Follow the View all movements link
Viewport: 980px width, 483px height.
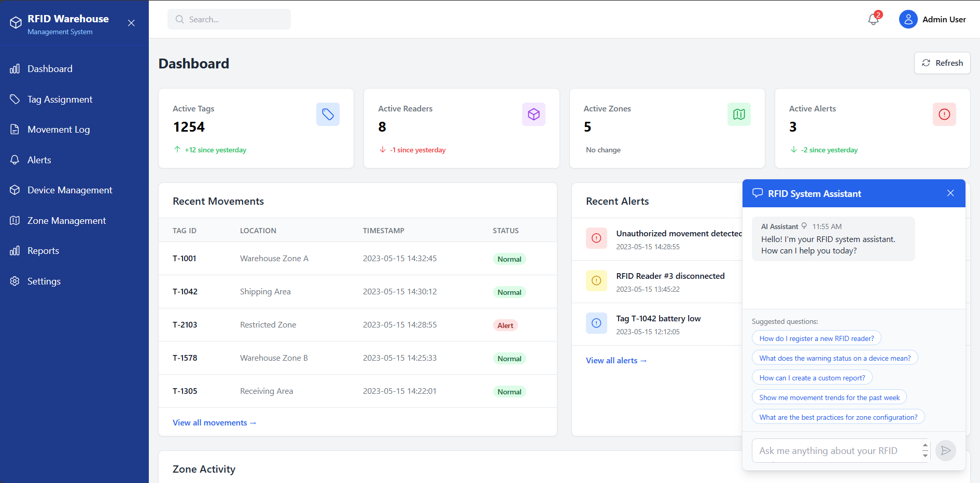tap(214, 423)
